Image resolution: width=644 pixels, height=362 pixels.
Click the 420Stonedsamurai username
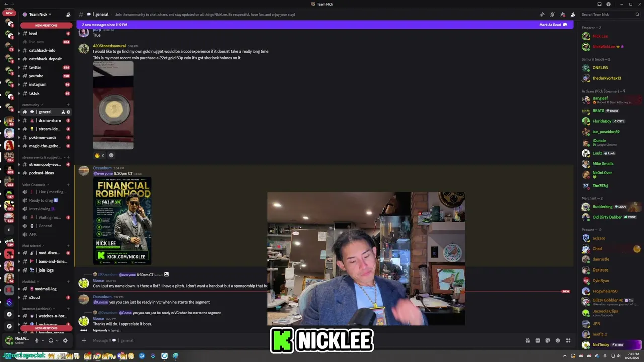tap(109, 46)
